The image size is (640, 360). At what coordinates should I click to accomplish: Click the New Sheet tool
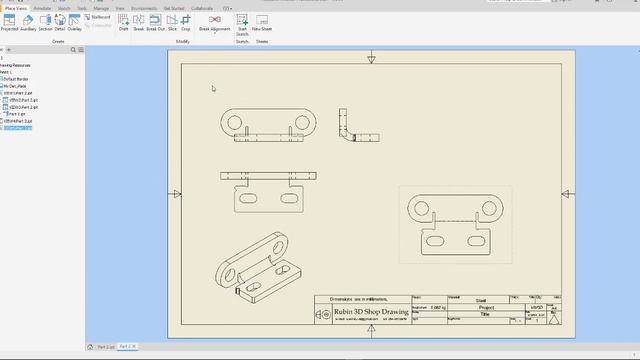tap(262, 22)
